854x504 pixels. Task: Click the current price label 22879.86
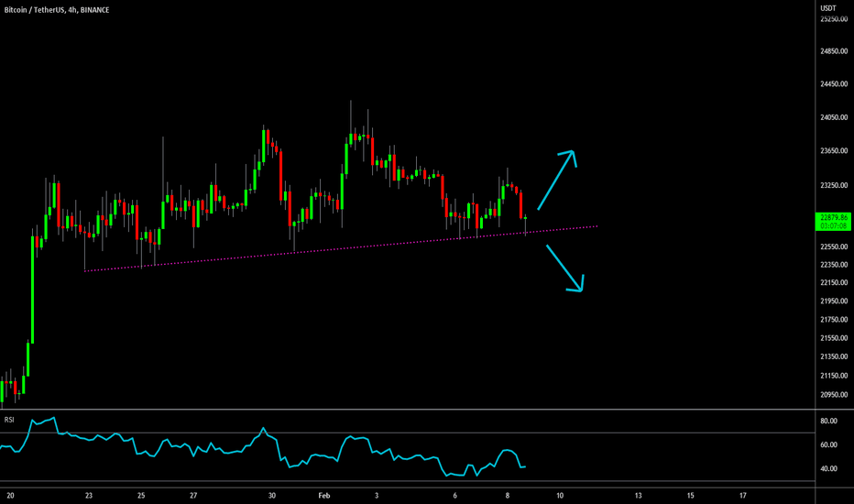pos(833,217)
